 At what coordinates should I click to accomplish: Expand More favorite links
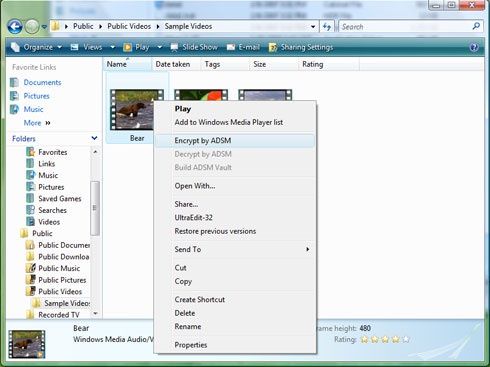click(37, 123)
